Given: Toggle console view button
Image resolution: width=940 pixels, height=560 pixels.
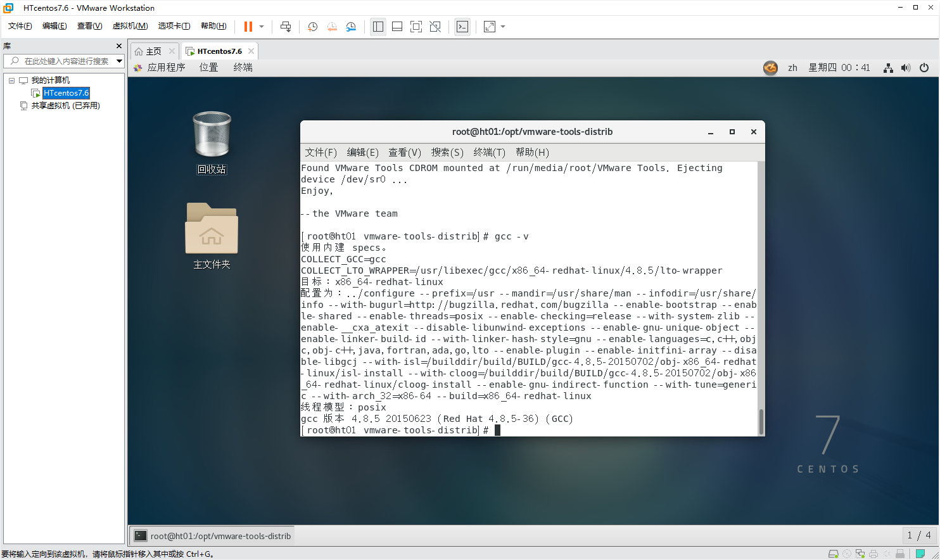Looking at the screenshot, I should coord(462,27).
